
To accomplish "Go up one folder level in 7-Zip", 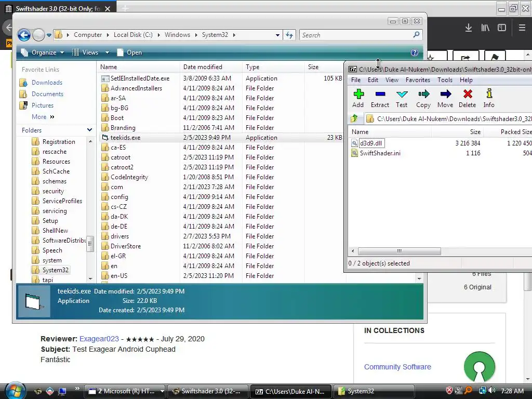I will tap(354, 118).
